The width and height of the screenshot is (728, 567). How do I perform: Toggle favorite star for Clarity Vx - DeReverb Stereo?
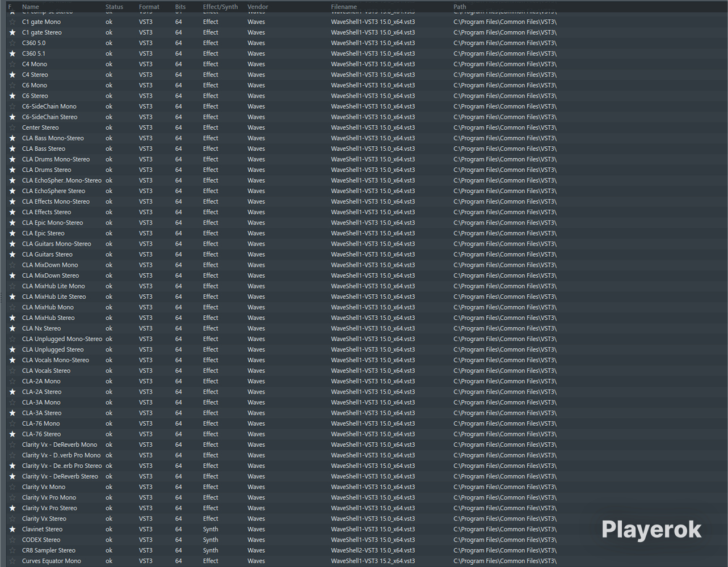point(12,477)
